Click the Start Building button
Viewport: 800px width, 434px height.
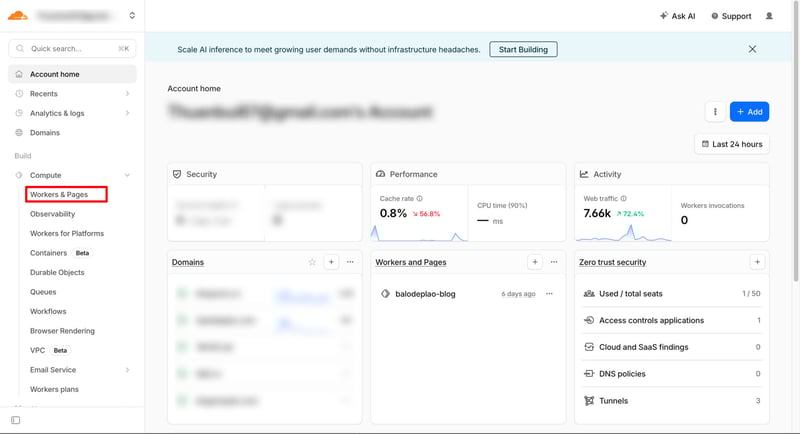click(523, 49)
